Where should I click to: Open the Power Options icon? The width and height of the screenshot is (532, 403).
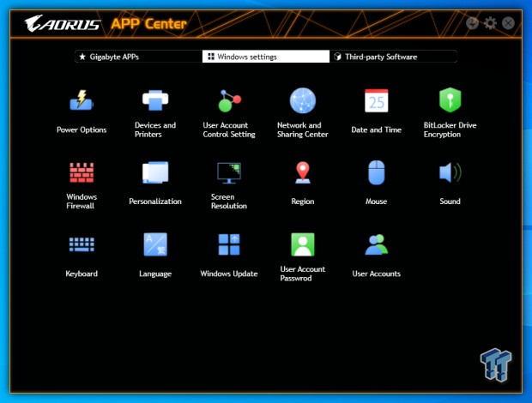point(82,100)
